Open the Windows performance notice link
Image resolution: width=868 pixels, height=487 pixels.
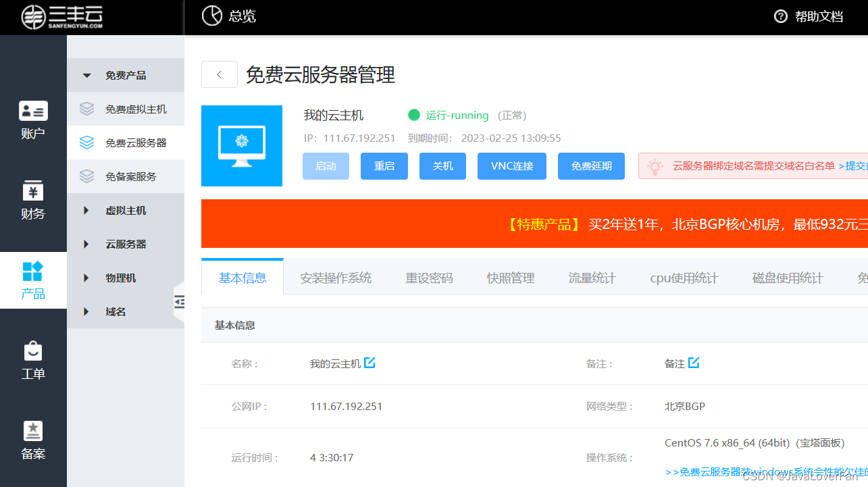[766, 471]
